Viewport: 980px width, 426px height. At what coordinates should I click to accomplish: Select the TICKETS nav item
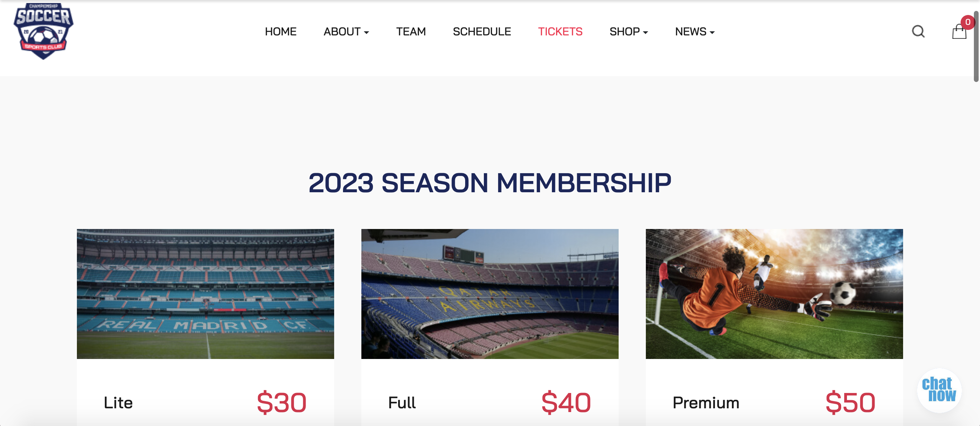pyautogui.click(x=560, y=32)
